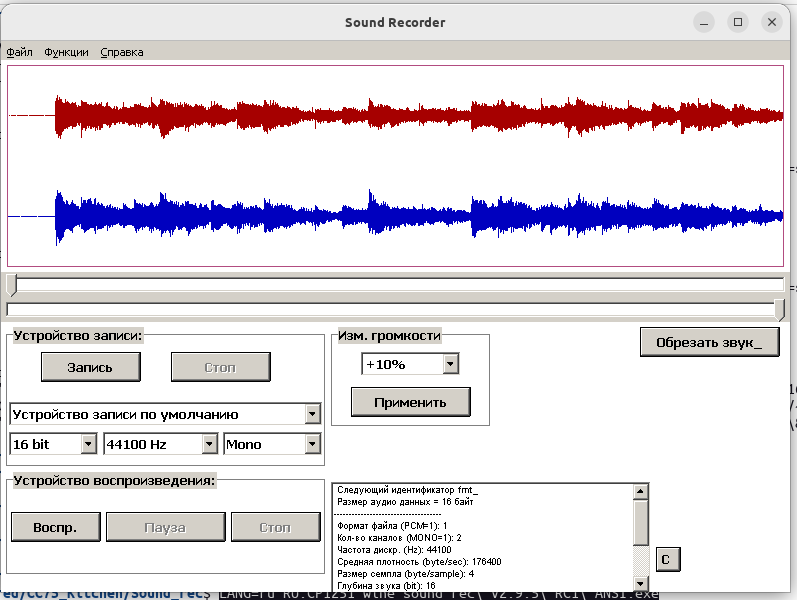Image resolution: width=797 pixels, height=600 pixels.
Task: Start playback with the Воспр. button
Action: (x=55, y=527)
